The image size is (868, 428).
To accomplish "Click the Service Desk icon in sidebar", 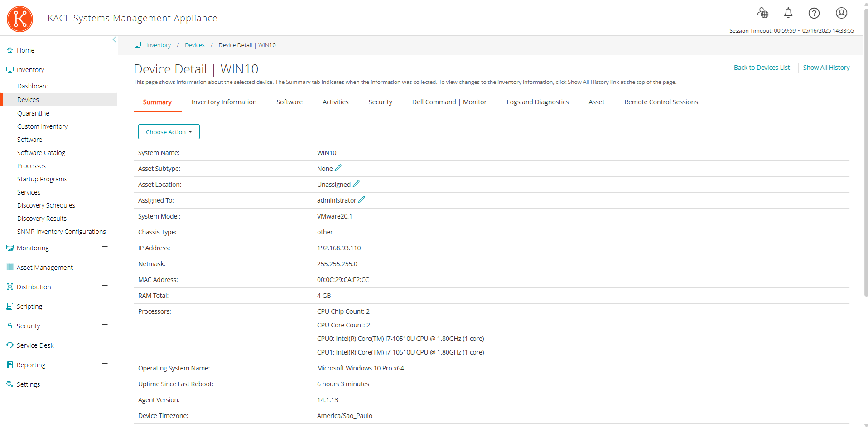I will click(10, 345).
